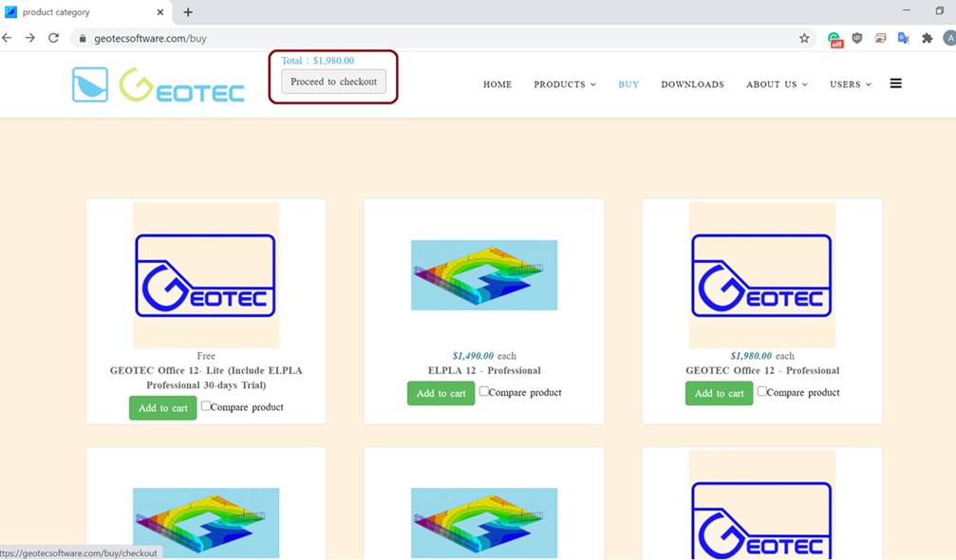Image resolution: width=956 pixels, height=560 pixels.
Task: Open the hamburger menu icon
Action: (x=895, y=84)
